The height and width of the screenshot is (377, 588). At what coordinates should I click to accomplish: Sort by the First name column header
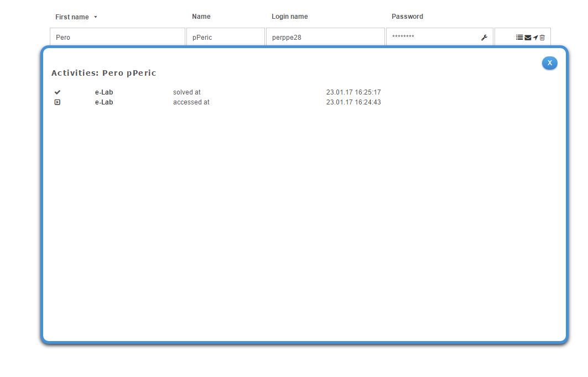tap(72, 17)
